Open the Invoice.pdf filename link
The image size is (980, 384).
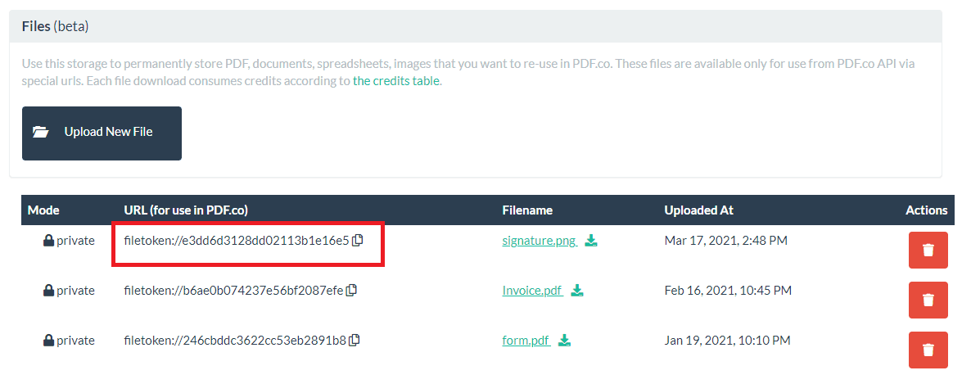point(531,291)
